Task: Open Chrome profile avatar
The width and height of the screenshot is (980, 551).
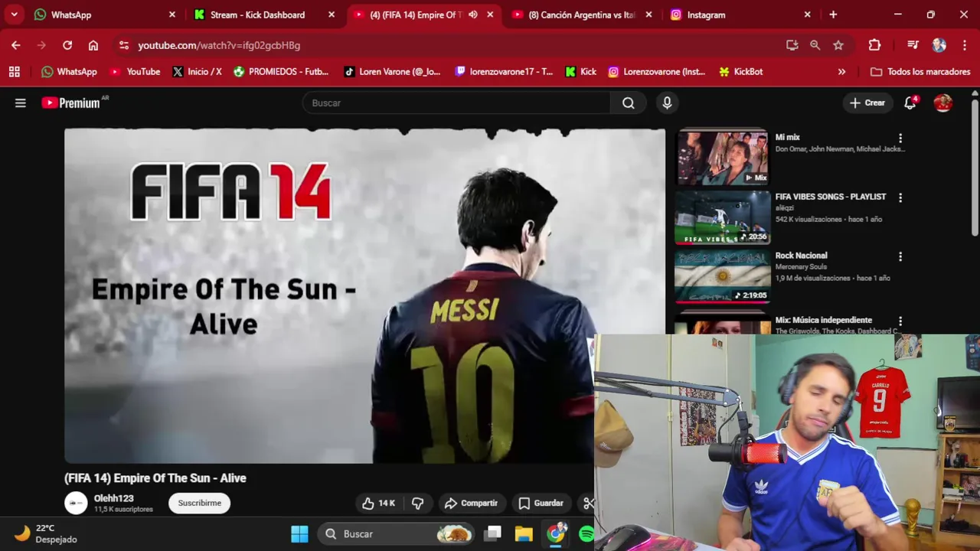Action: coord(939,45)
